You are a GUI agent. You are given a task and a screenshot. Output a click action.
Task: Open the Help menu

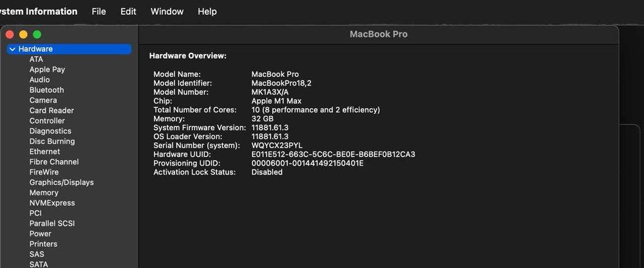207,12
